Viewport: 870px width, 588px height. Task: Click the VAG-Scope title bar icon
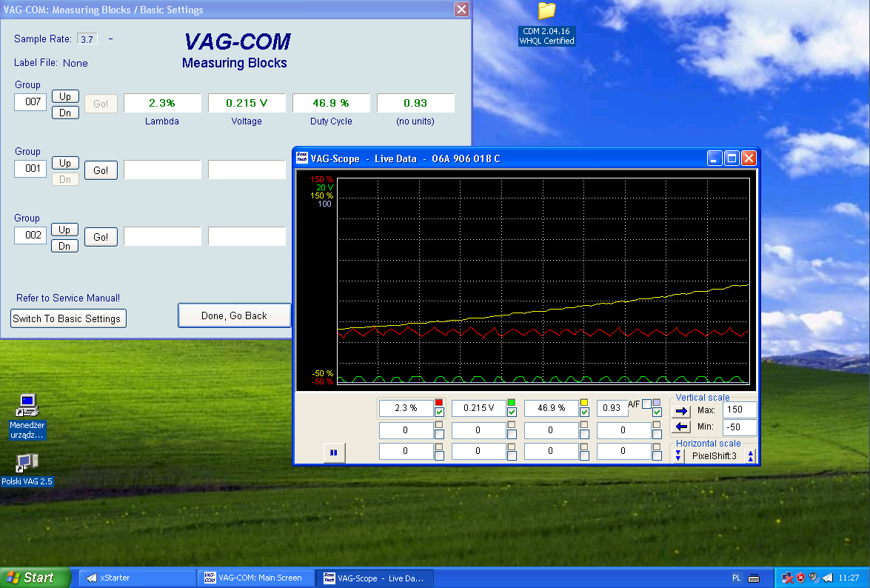click(x=302, y=158)
